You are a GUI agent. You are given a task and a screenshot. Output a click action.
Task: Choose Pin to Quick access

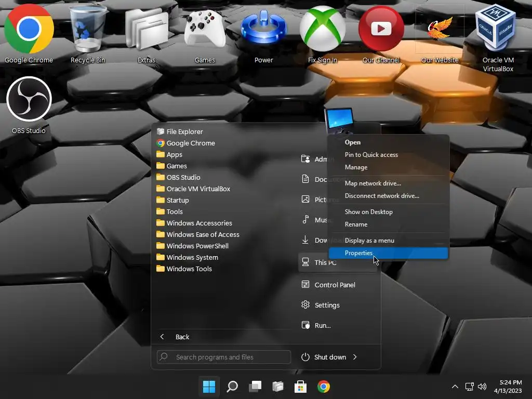point(388,155)
